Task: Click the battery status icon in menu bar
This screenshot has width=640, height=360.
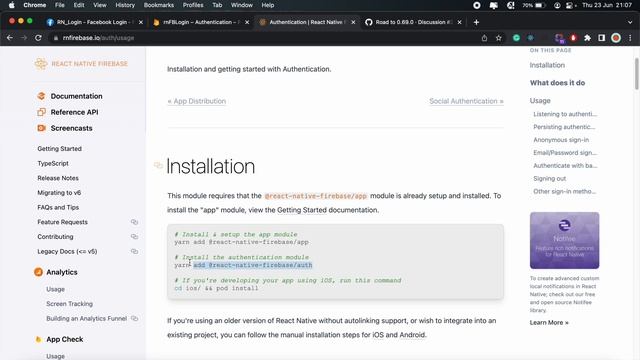Action: 540,5
